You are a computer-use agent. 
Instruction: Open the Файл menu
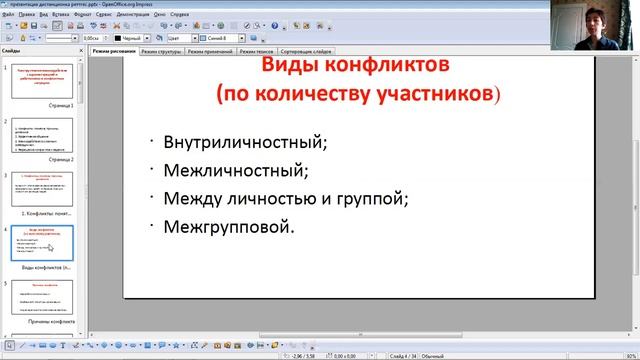pyautogui.click(x=8, y=14)
